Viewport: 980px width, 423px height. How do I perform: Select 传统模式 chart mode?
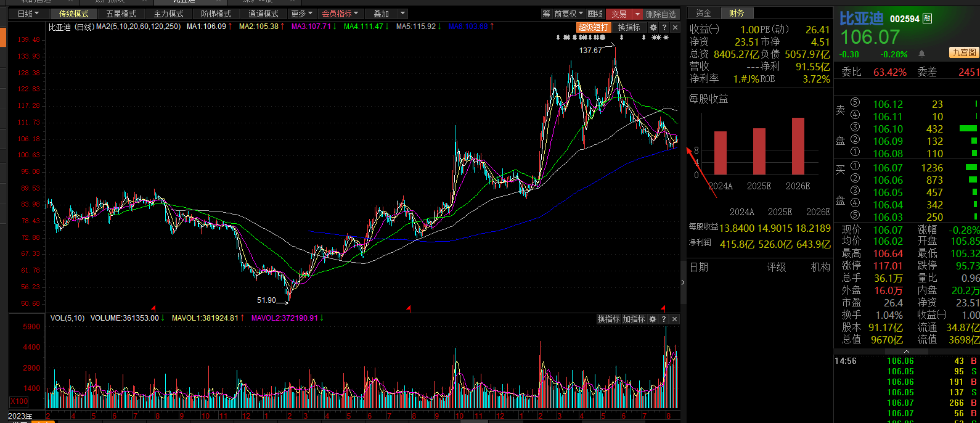click(73, 14)
